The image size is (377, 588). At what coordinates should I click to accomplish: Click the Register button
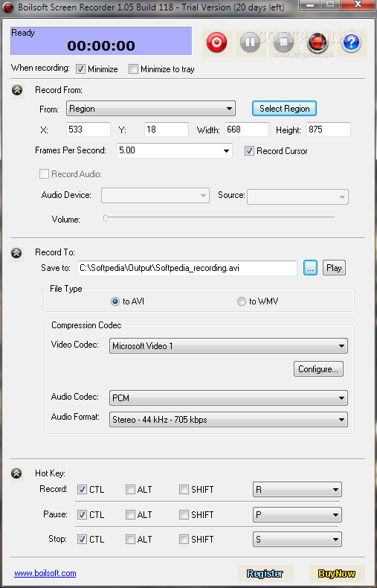point(265,573)
